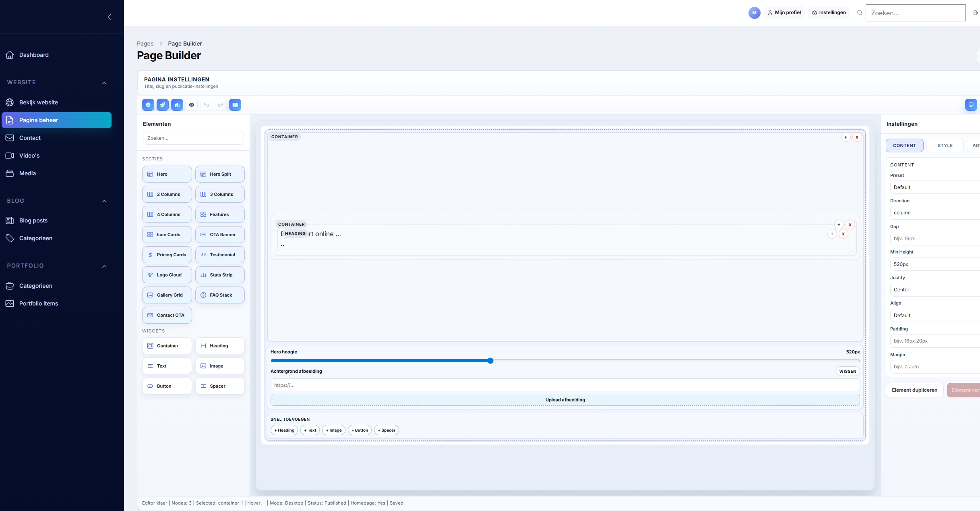The width and height of the screenshot is (980, 511).
Task: Undo the last change with the undo arrow
Action: (206, 105)
